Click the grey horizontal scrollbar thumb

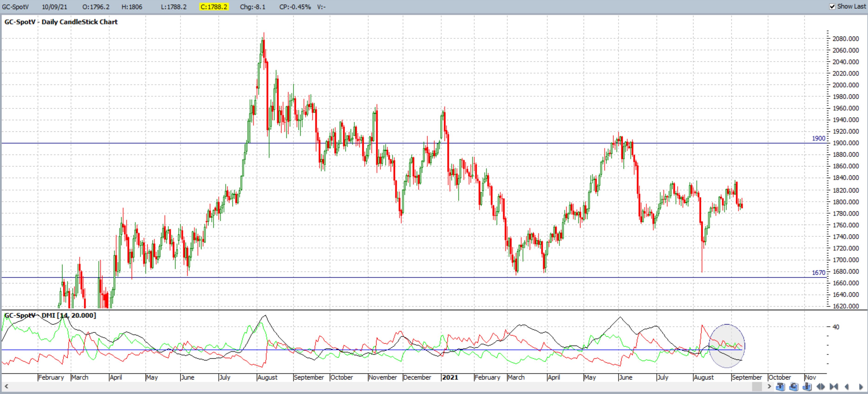click(x=757, y=387)
